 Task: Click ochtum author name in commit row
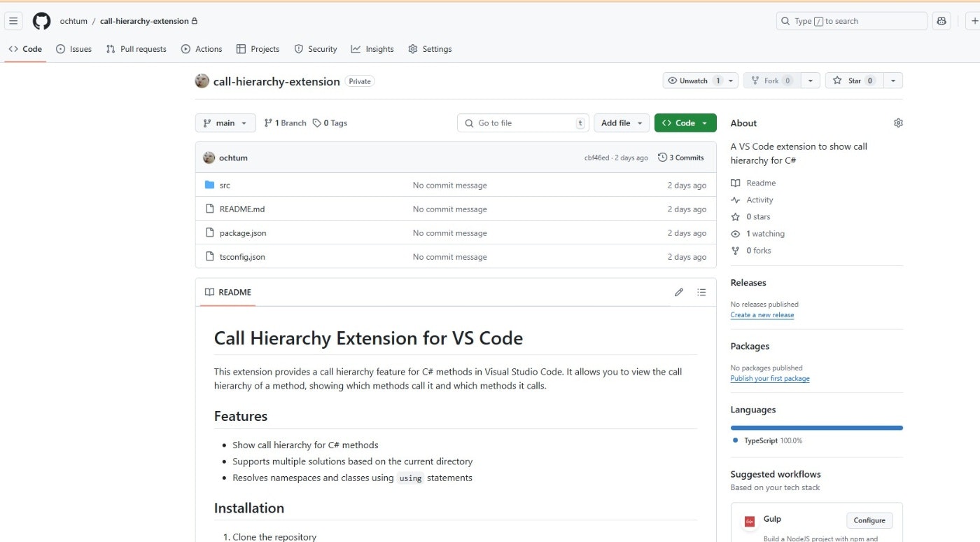[233, 158]
